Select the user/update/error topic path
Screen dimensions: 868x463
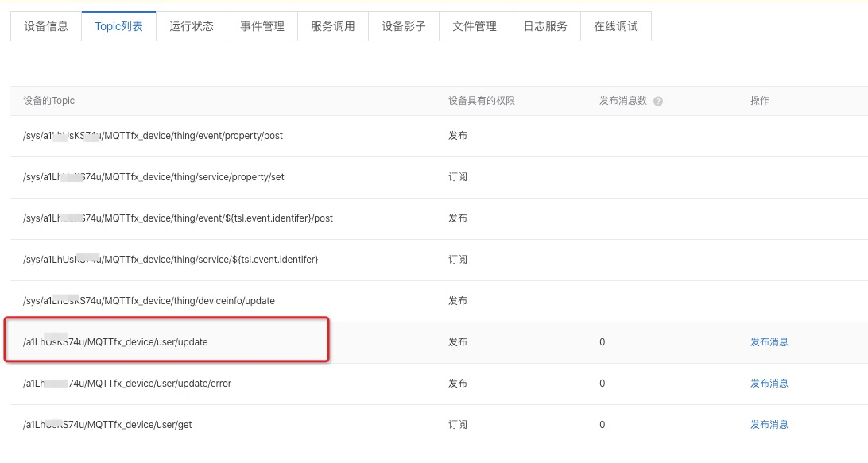128,384
